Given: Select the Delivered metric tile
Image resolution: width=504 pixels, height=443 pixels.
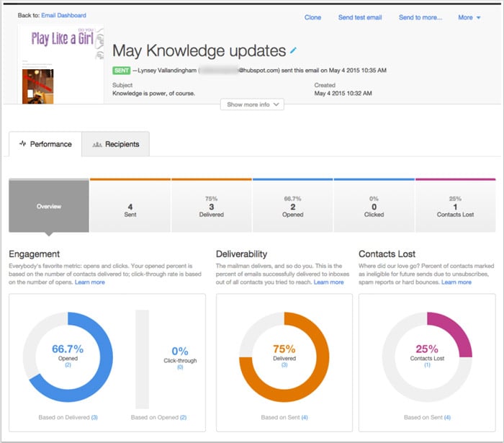Looking at the screenshot, I should (212, 207).
